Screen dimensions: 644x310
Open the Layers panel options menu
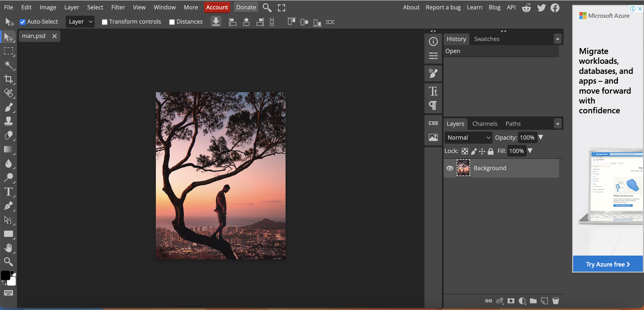tap(557, 124)
